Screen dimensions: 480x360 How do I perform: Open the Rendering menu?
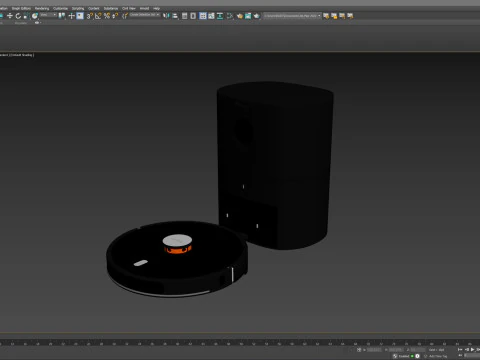coord(42,8)
